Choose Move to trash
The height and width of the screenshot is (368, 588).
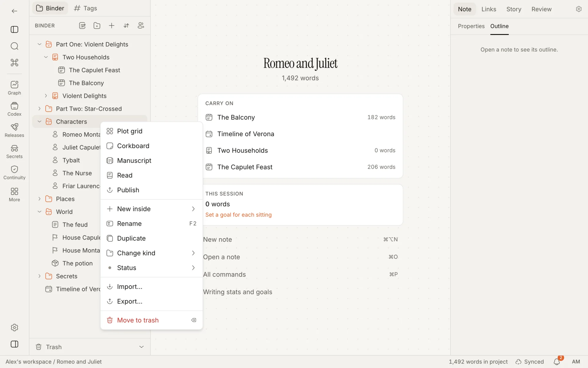click(152, 320)
